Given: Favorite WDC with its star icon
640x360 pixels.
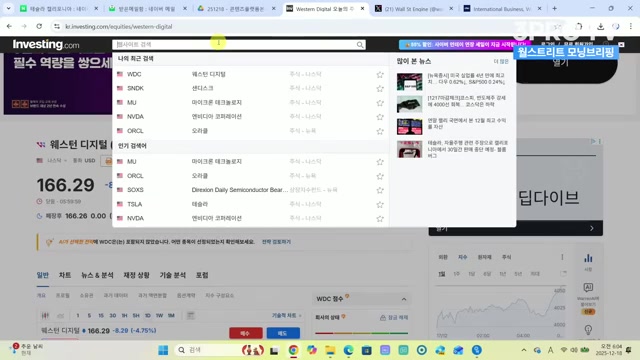Looking at the screenshot, I should pos(380,75).
